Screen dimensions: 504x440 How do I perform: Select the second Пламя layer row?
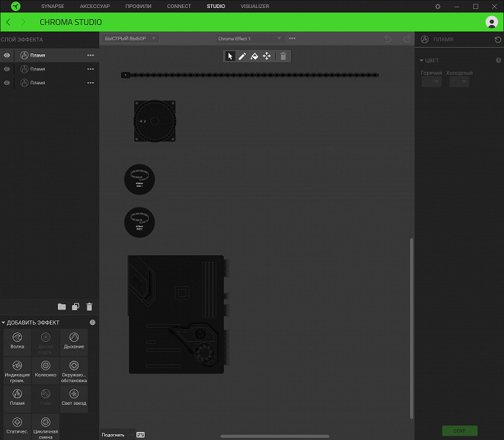[49, 69]
